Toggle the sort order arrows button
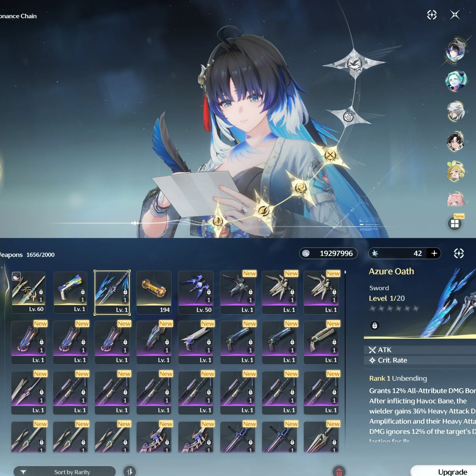The image size is (476, 476). coord(130,472)
